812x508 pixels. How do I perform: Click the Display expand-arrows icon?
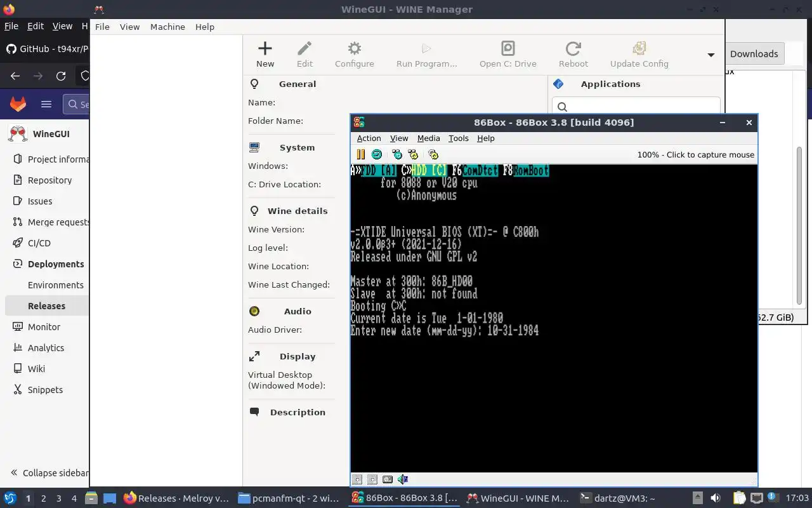click(x=254, y=356)
